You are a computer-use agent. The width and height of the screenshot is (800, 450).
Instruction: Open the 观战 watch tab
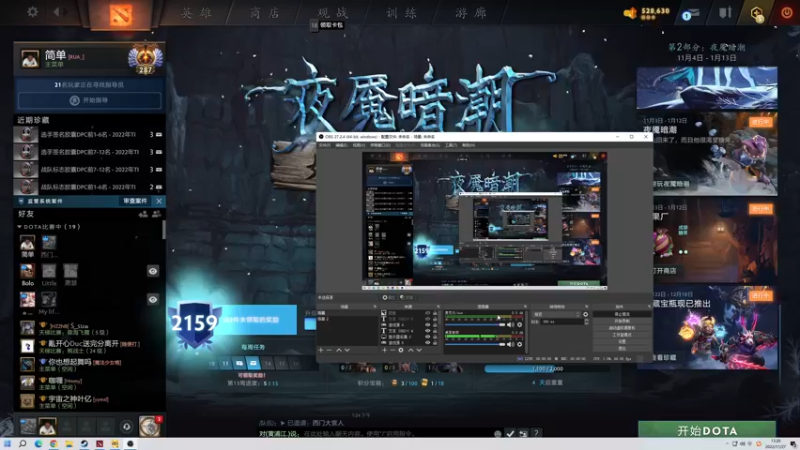pyautogui.click(x=333, y=13)
